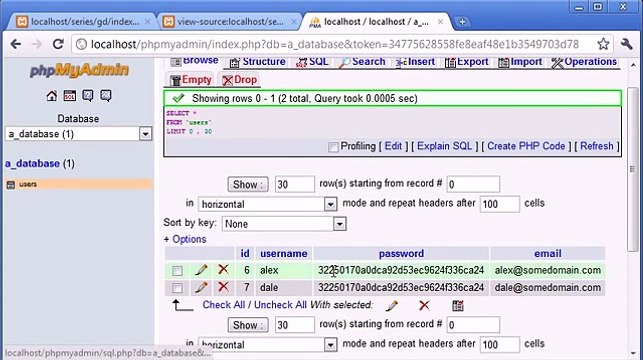Close the localhost/series/gd/index tab
The width and height of the screenshot is (643, 360).
coord(148,22)
